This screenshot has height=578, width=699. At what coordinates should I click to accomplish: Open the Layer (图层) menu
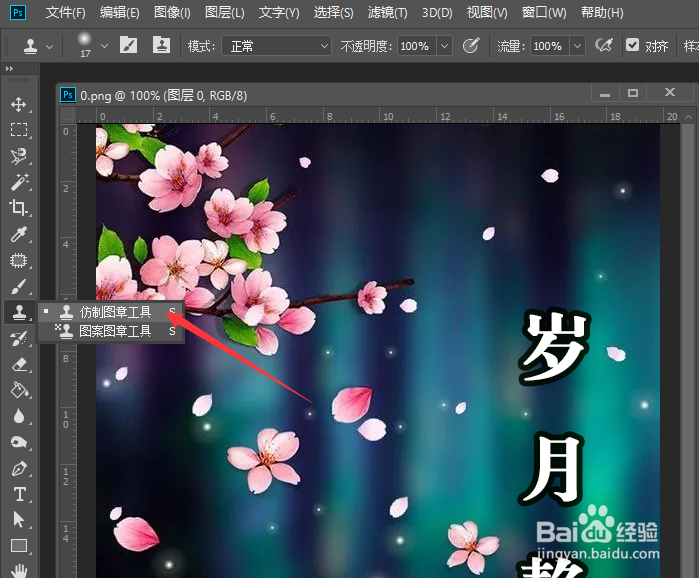coord(225,12)
